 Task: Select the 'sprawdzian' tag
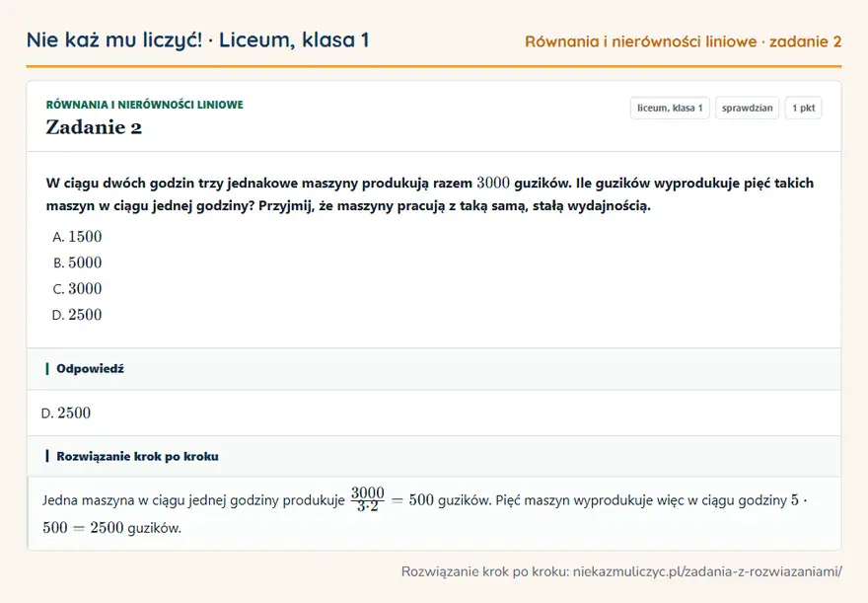pos(748,108)
